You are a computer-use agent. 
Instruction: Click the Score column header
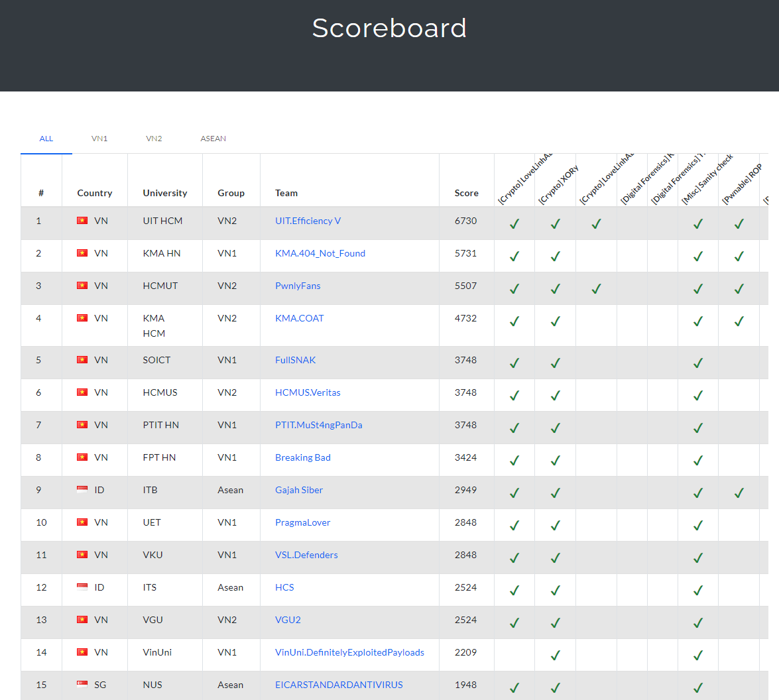[x=466, y=193]
